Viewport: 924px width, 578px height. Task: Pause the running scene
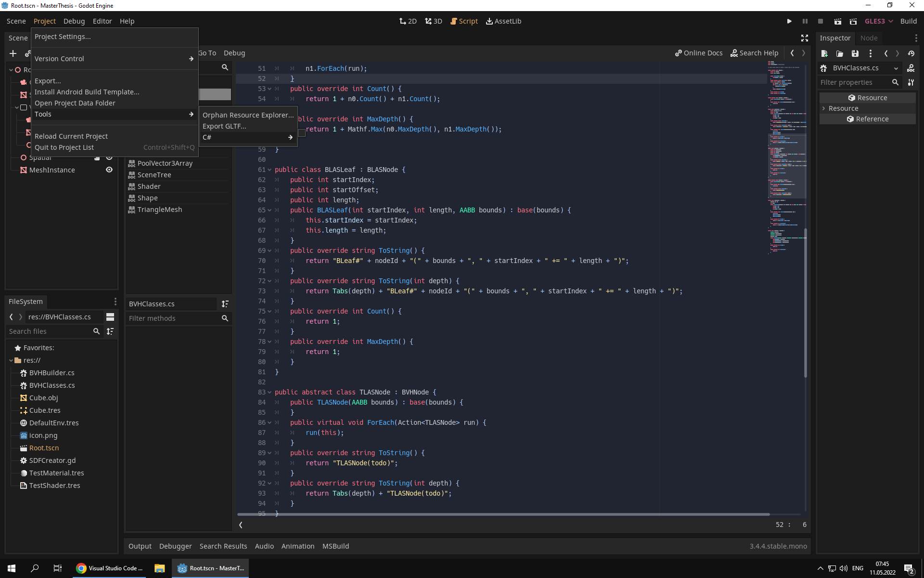805,21
